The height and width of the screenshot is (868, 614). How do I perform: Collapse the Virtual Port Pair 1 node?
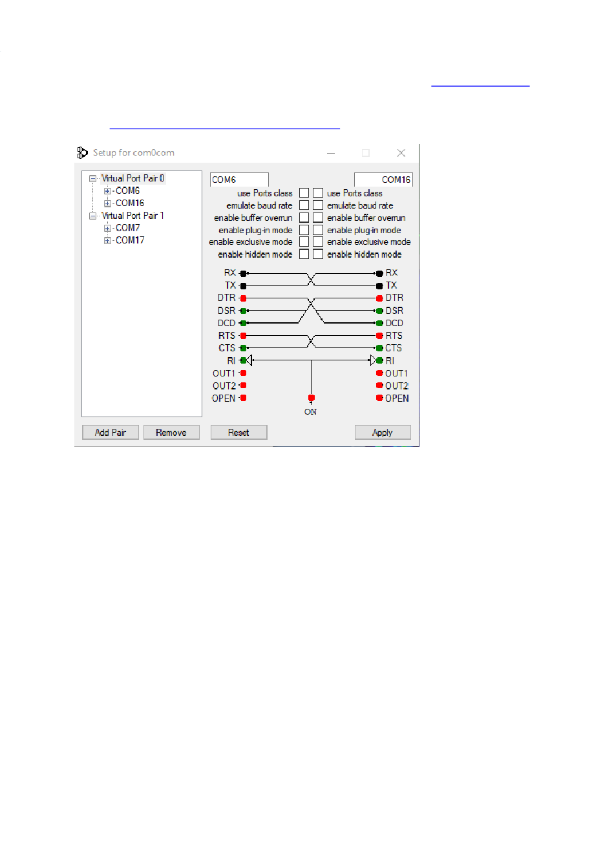tap(92, 216)
